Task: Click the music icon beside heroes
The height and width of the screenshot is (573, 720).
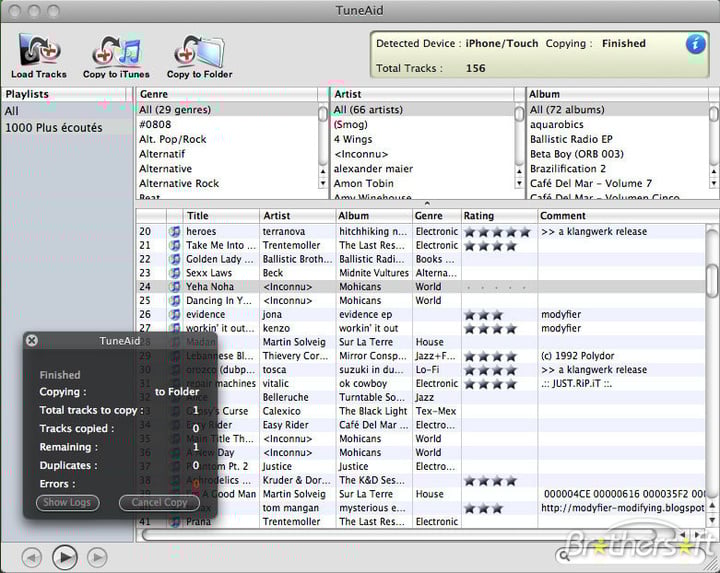Action: [x=174, y=231]
